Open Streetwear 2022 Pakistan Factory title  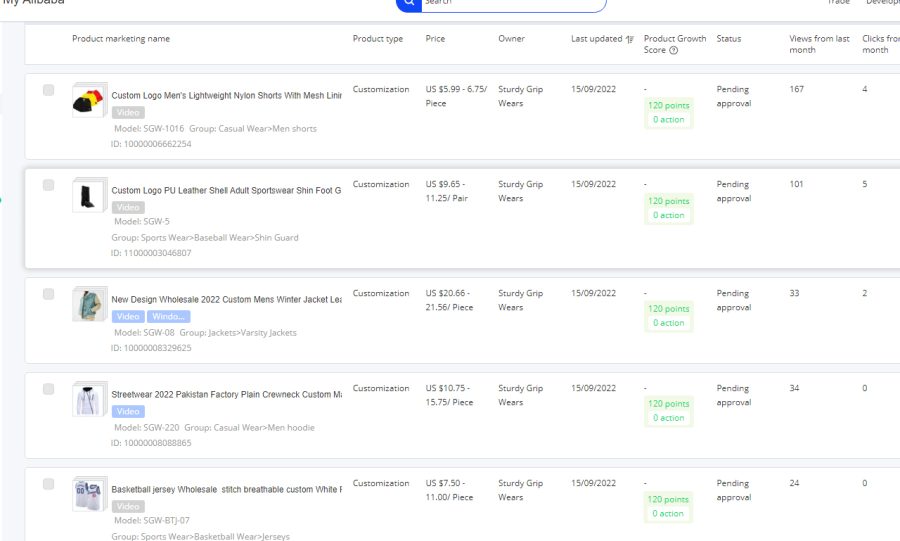(x=226, y=395)
